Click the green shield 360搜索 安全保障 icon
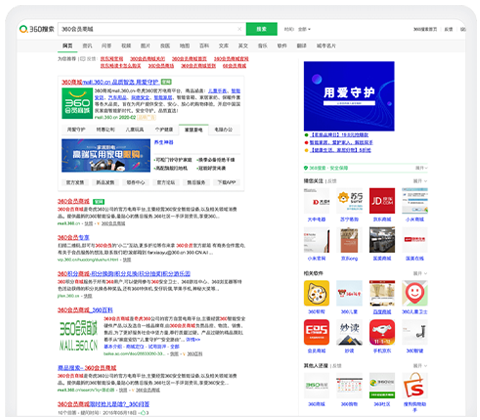This screenshot has width=480, height=420. pos(306,168)
